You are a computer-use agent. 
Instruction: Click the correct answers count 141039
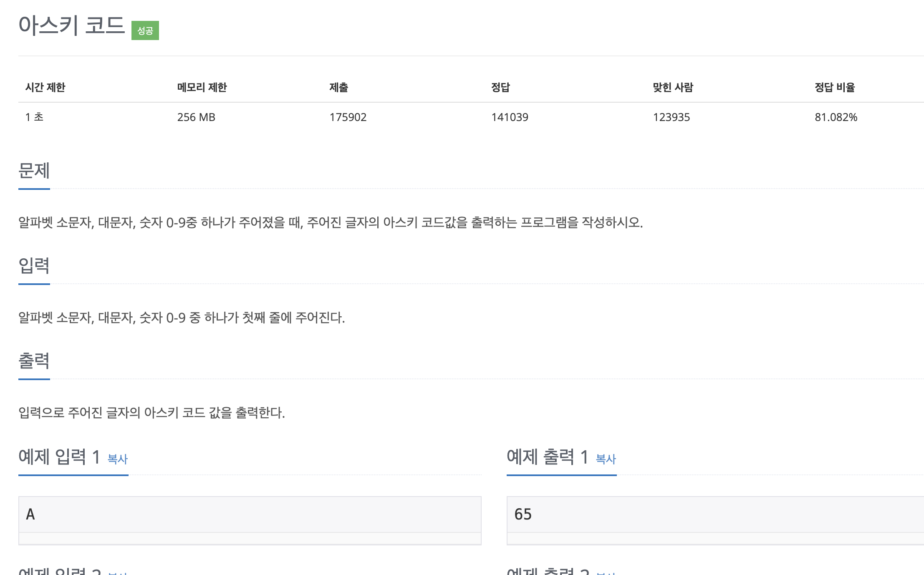click(510, 117)
